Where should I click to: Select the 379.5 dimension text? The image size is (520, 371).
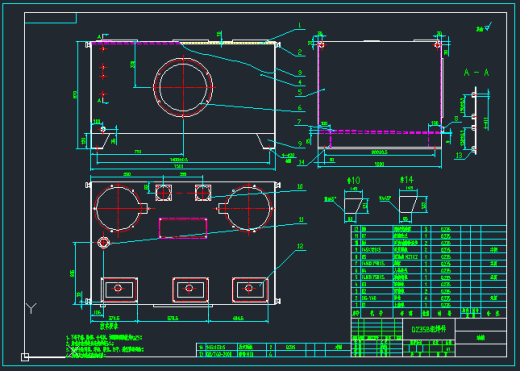[x=113, y=318]
